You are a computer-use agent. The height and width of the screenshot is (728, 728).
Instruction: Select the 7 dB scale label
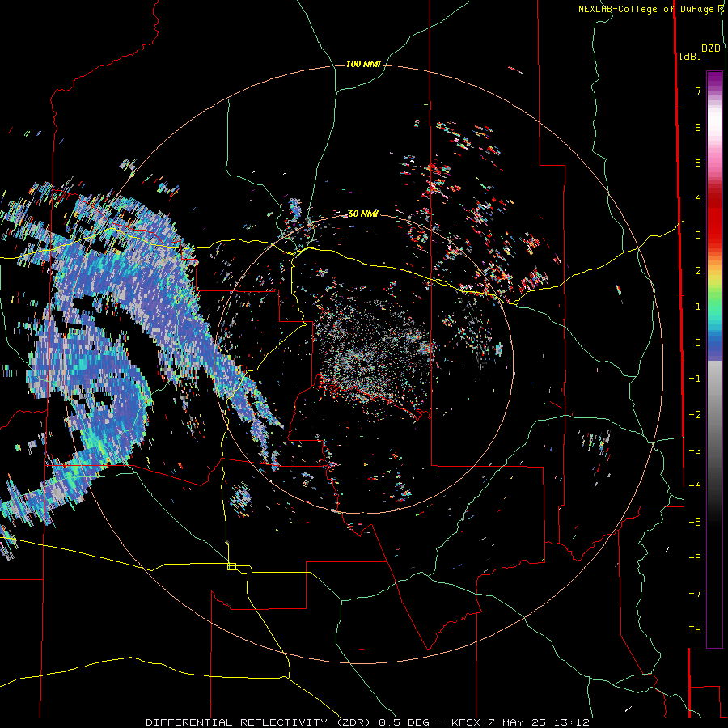[x=698, y=91]
